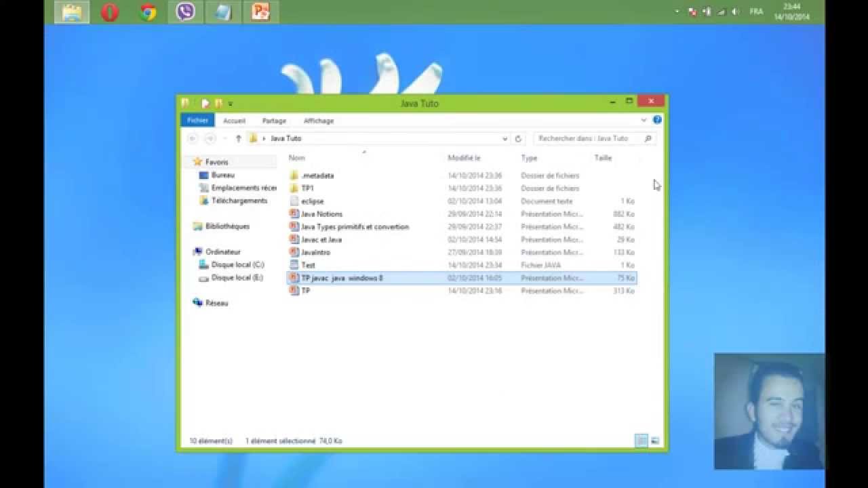This screenshot has width=868, height=488.
Task: Click the Properties quick access toolbar icon
Action: (x=205, y=103)
